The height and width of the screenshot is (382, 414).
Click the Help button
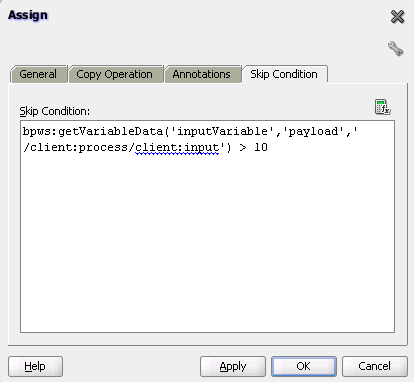pos(35,366)
